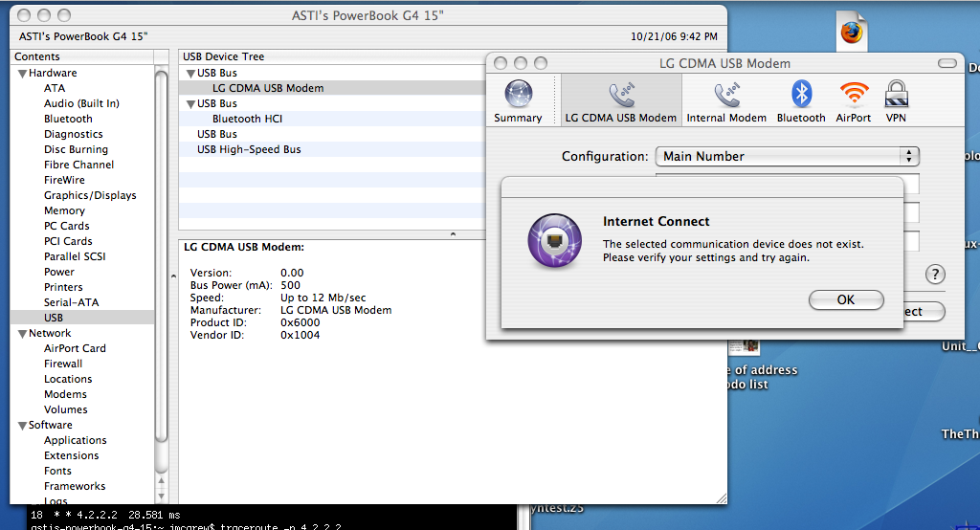Collapse the Network section triangle

click(x=21, y=333)
